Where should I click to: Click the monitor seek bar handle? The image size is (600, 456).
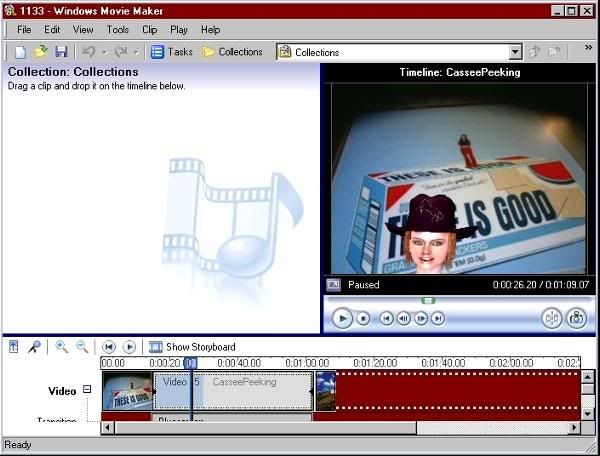(x=428, y=301)
